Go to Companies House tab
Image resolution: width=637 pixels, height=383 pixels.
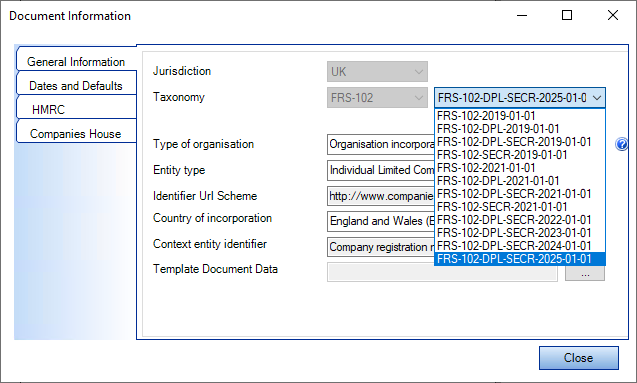(76, 134)
